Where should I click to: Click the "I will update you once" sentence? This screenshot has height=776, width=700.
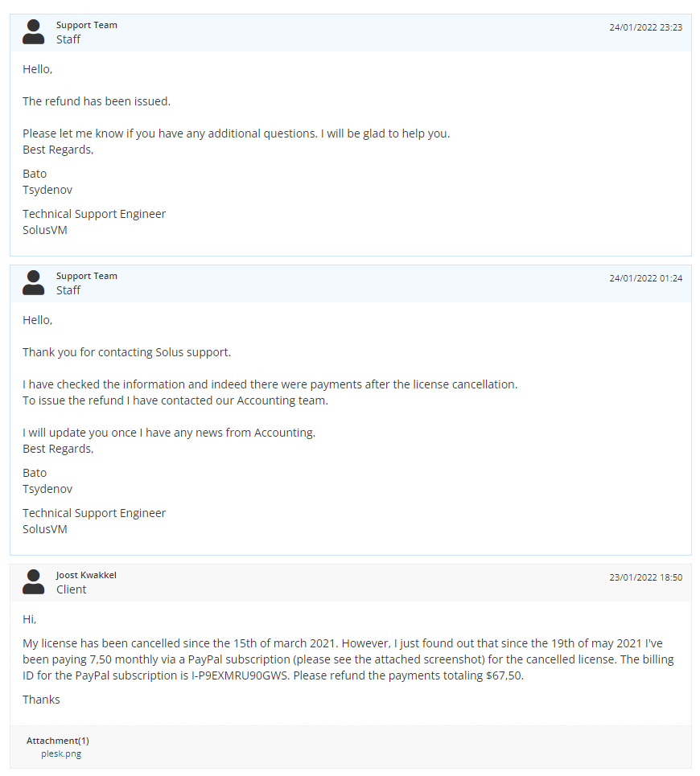169,433
